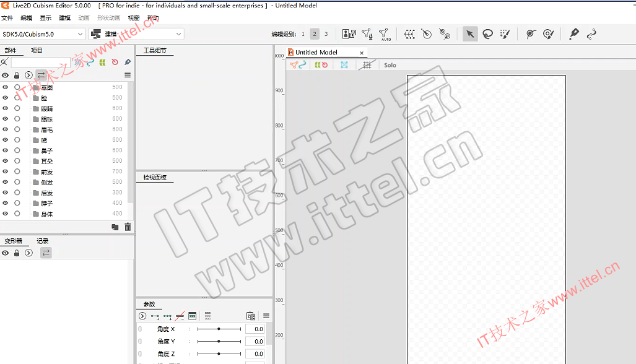Click the curved path tool after glue
Screen dimensions: 636x364
coord(591,34)
